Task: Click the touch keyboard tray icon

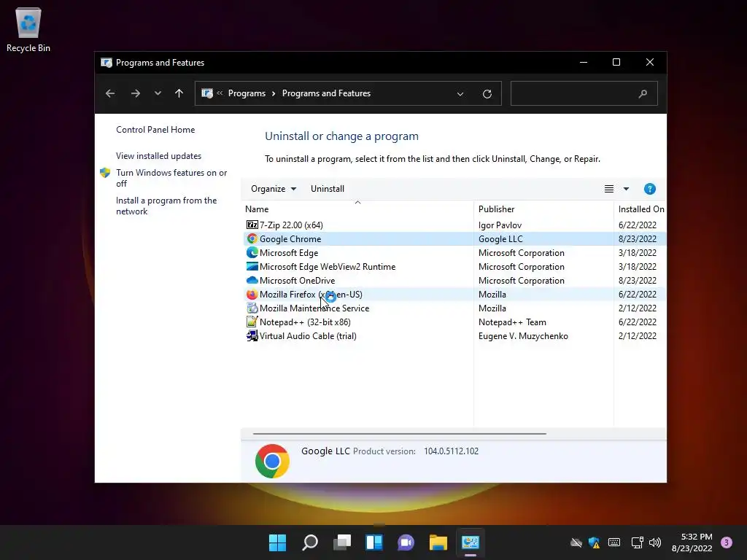Action: [x=614, y=542]
